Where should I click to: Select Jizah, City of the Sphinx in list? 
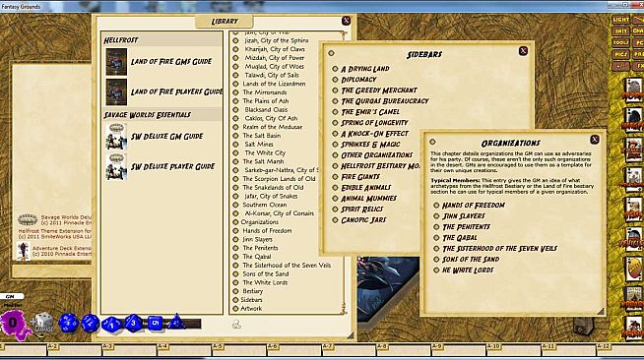coord(277,40)
